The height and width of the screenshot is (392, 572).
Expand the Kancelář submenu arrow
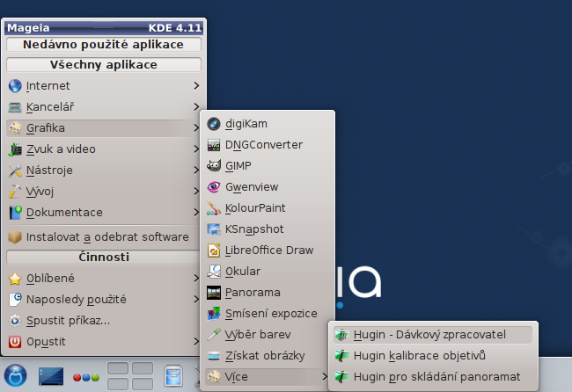[196, 106]
